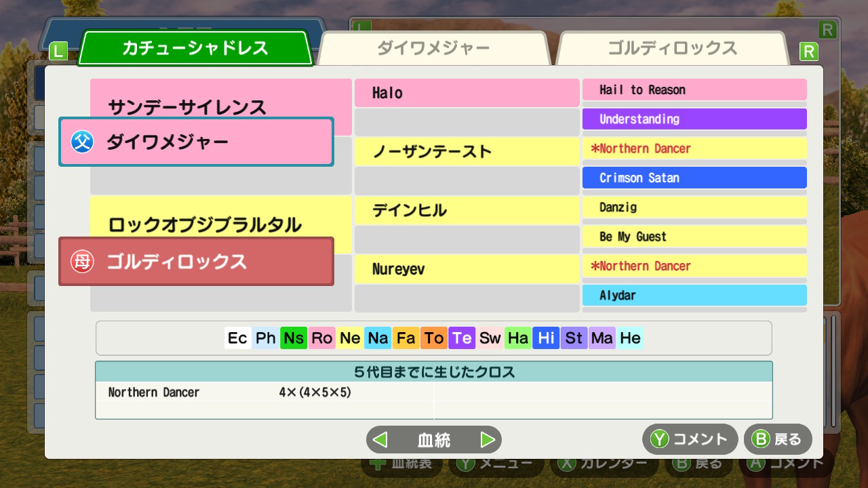This screenshot has height=488, width=868.
Task: Select the Danzig ancestor entry
Action: 694,207
